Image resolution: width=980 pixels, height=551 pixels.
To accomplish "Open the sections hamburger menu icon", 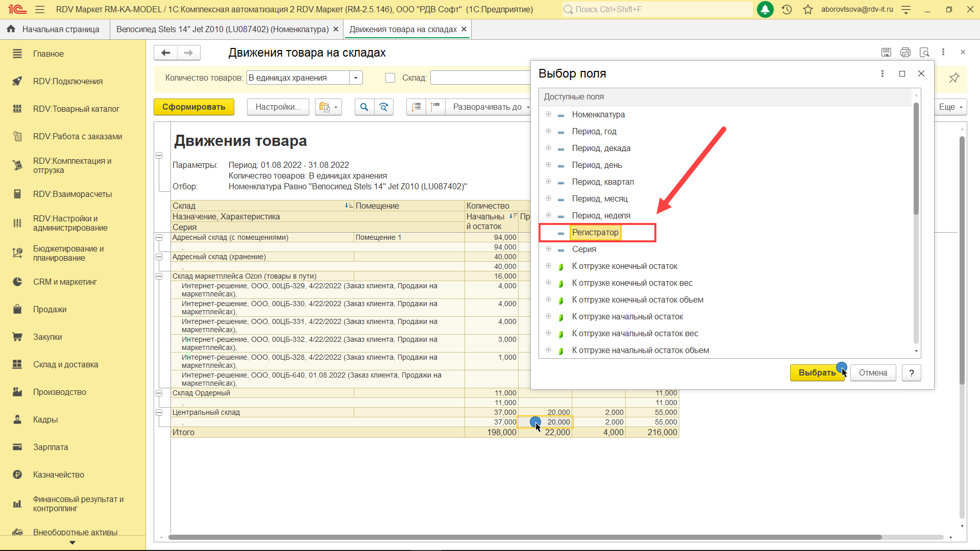I will pyautogui.click(x=40, y=9).
